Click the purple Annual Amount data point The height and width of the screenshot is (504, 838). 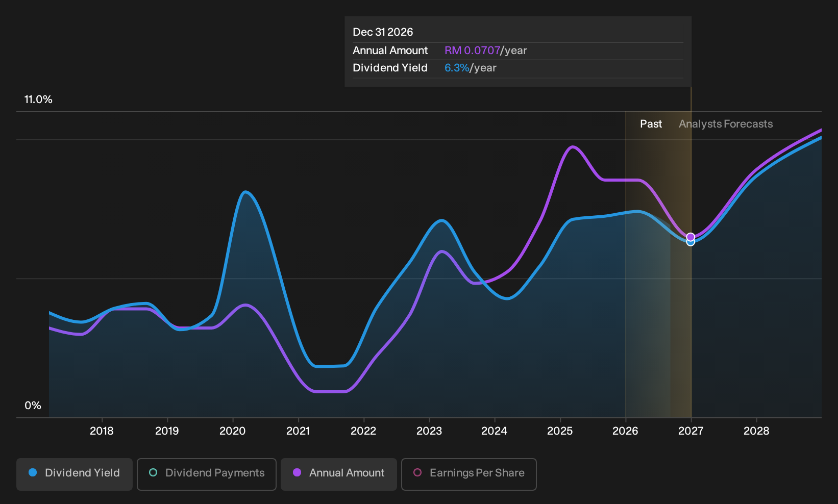(x=691, y=237)
